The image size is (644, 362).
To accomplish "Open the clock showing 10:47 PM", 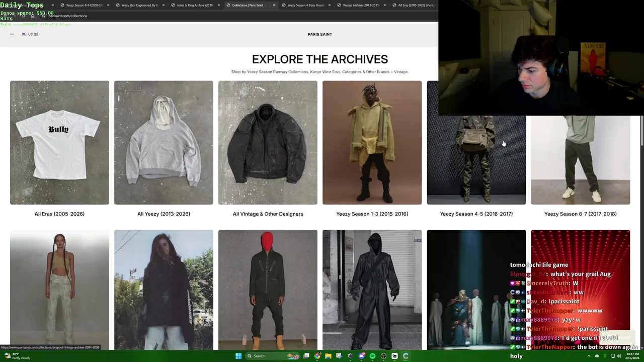I will pyautogui.click(x=632, y=356).
